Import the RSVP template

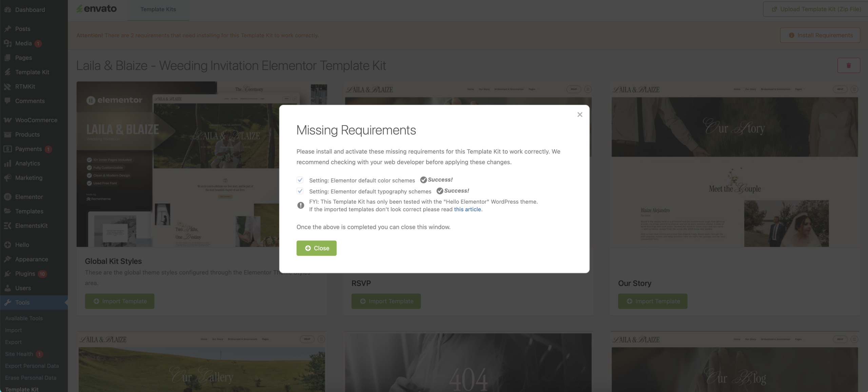(x=386, y=301)
